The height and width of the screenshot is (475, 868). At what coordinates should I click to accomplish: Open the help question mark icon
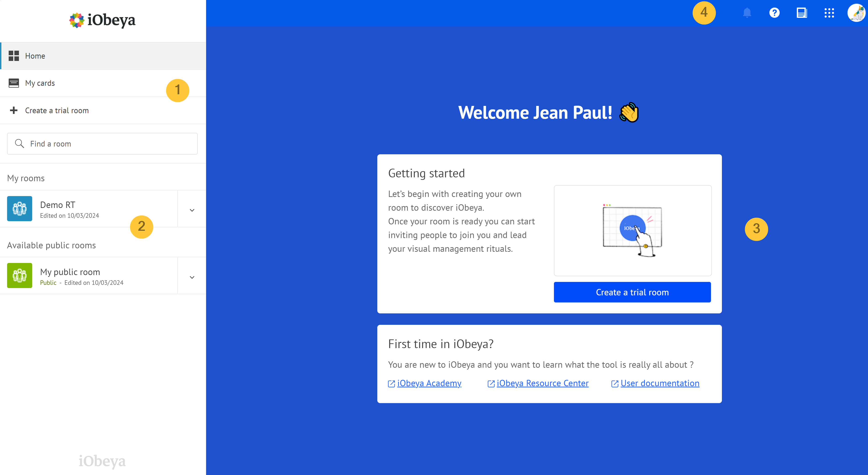[774, 13]
